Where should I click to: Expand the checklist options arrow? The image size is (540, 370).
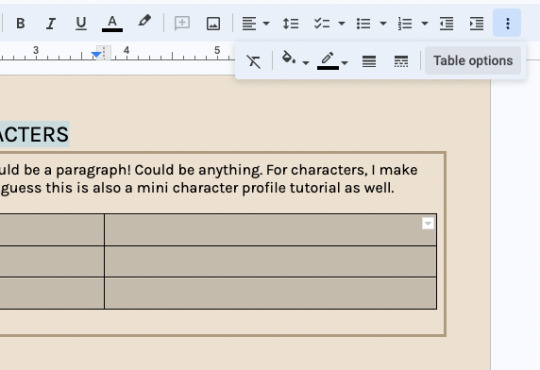342,23
